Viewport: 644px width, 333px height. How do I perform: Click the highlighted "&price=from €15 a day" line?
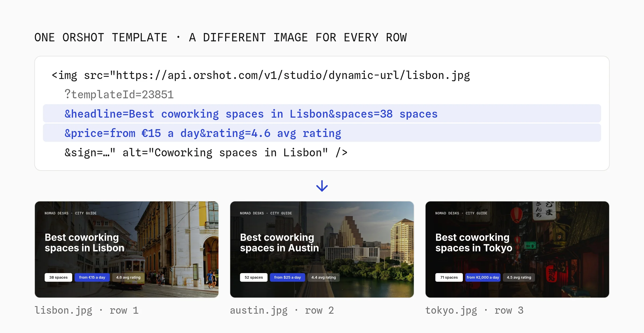click(x=322, y=133)
